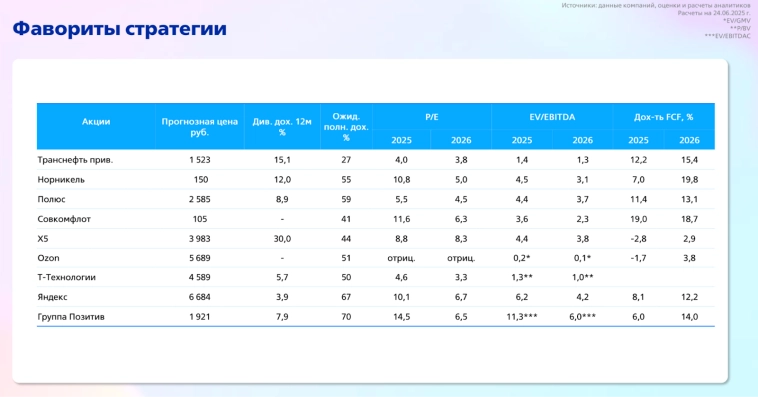
Task: Select Группа Позитив 2026 FCF yield "14,0"
Action: coord(689,317)
